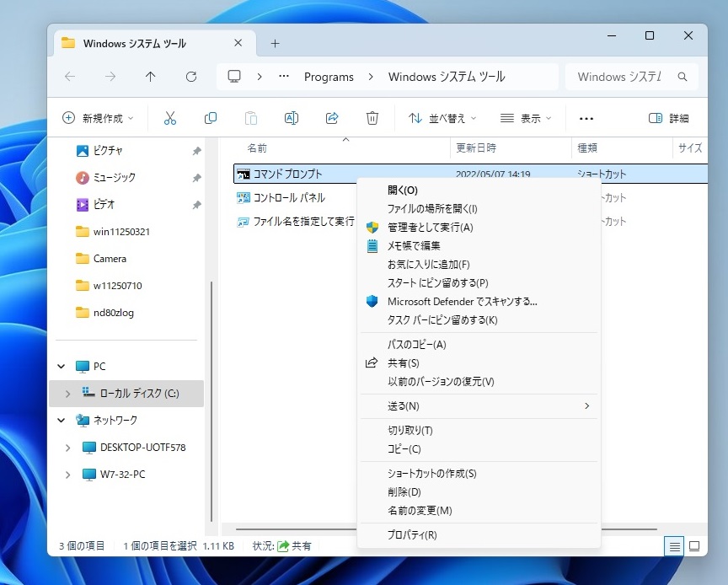Unpin ミュージック using its pin icon

[197, 178]
